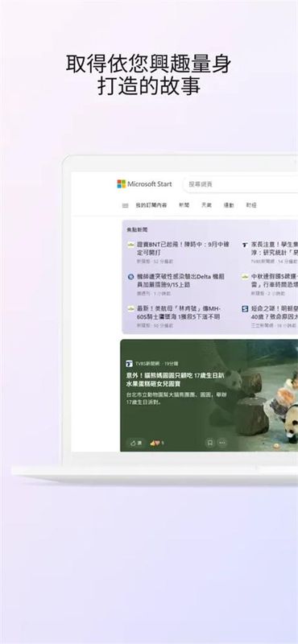The image size is (298, 644).
Task: Open the 運動 tab
Action: point(229,205)
